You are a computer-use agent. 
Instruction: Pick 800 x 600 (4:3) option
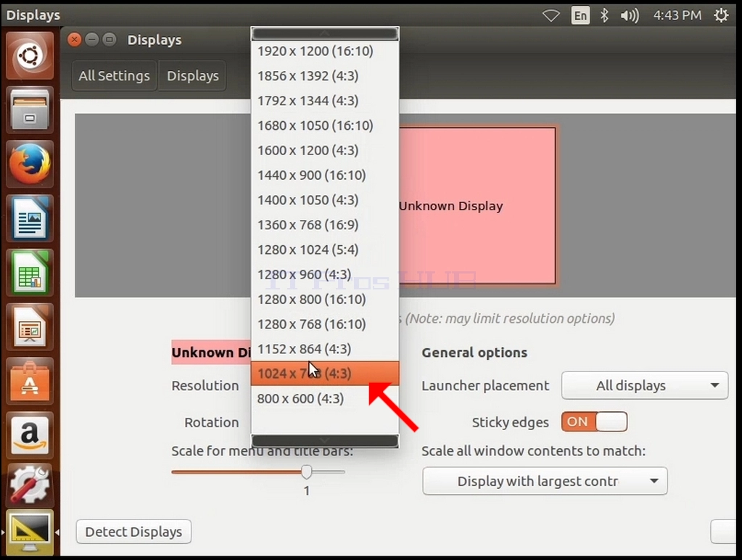point(325,398)
